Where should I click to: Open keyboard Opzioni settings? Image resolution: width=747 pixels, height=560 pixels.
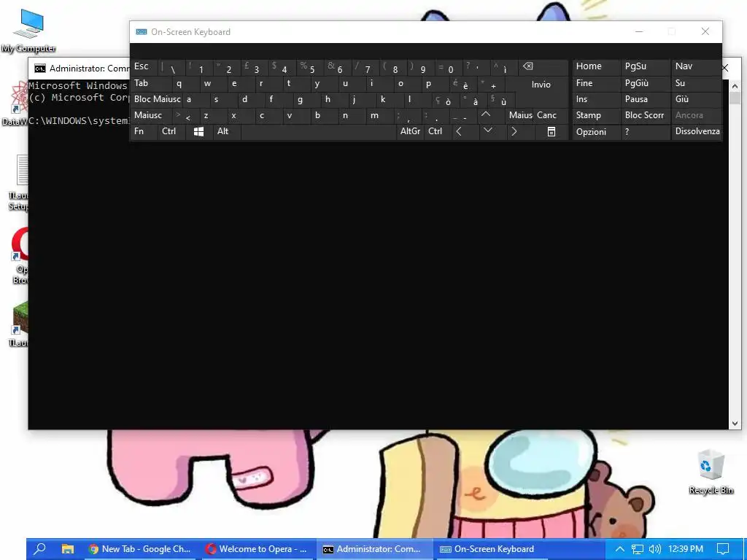coord(596,132)
